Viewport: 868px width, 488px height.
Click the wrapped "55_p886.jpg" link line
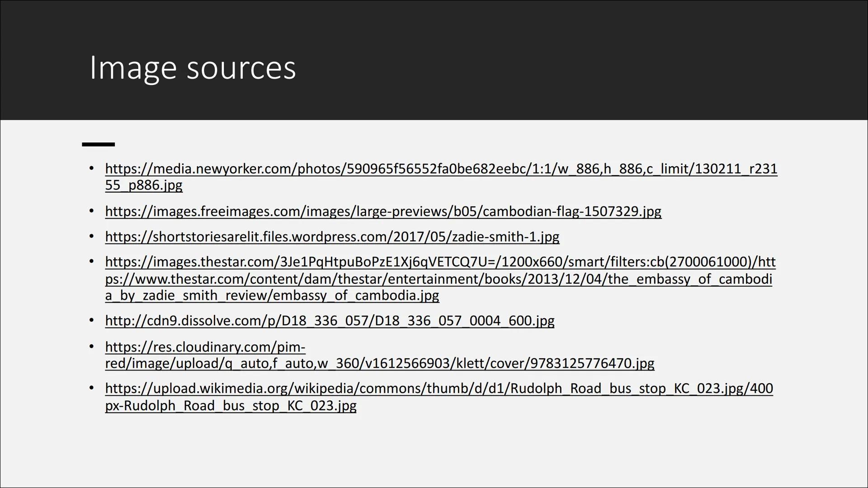[x=144, y=185]
